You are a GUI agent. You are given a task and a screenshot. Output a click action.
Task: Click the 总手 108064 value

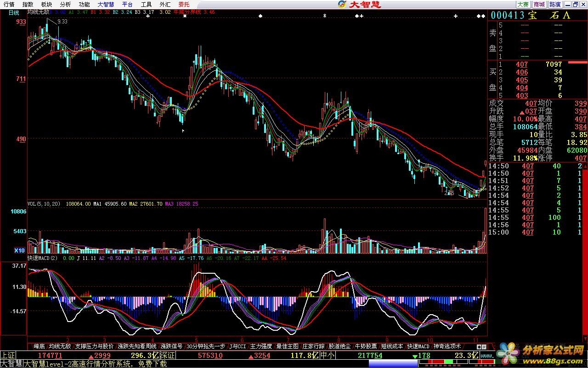tap(525, 127)
